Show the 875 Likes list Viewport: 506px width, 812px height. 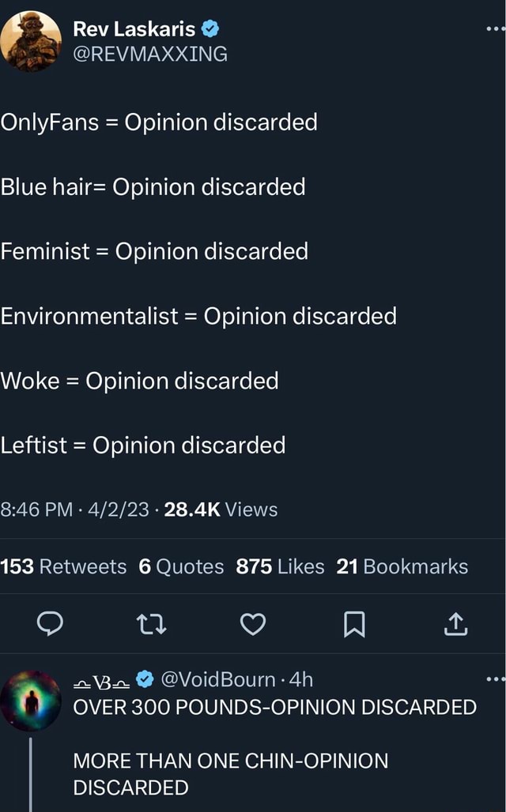click(280, 566)
